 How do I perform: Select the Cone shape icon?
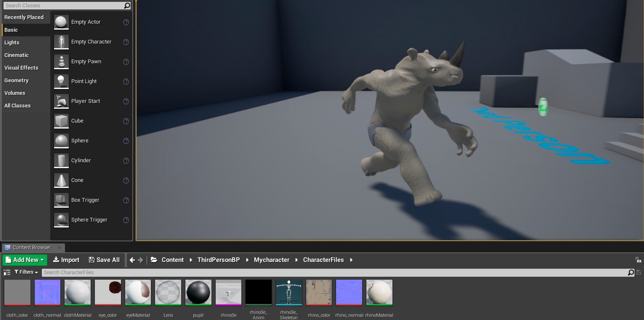(x=61, y=180)
